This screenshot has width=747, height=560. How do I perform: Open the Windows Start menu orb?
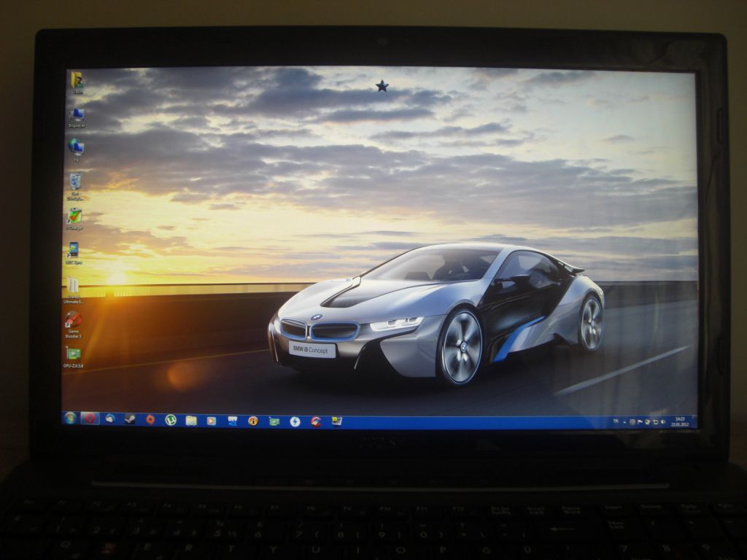coord(69,419)
